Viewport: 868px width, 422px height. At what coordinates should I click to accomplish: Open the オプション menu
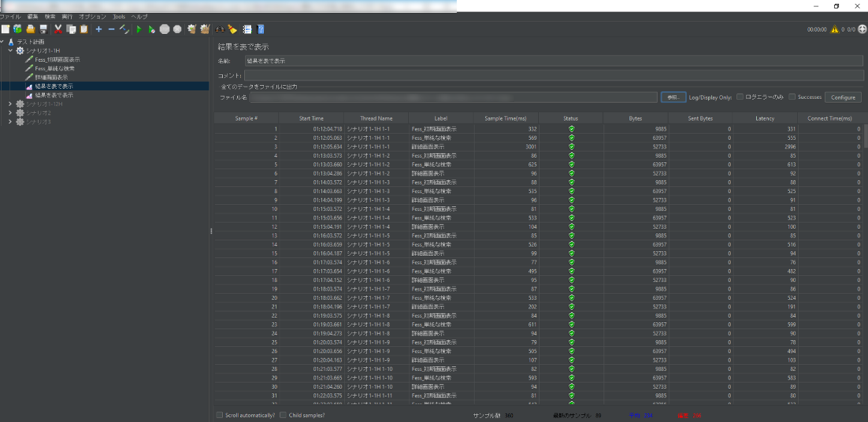(x=93, y=17)
